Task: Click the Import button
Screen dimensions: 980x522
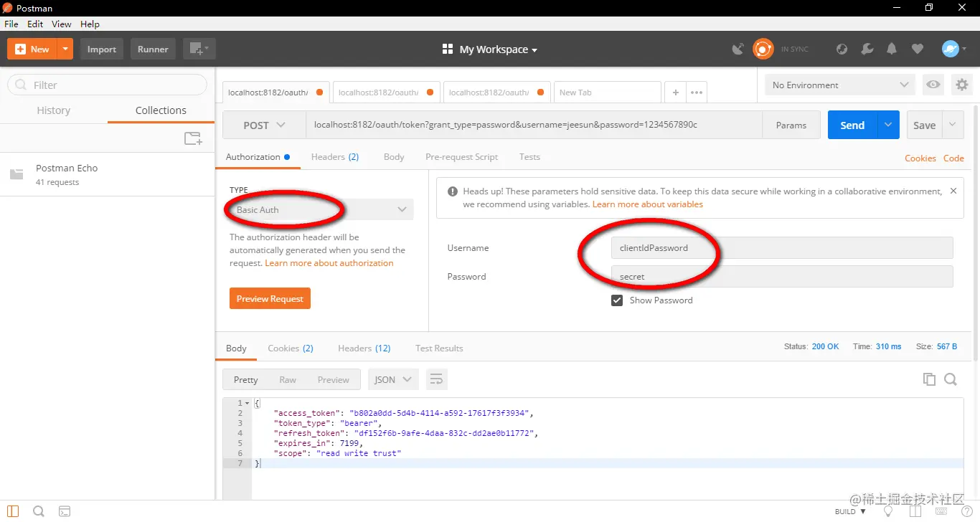Action: point(102,49)
